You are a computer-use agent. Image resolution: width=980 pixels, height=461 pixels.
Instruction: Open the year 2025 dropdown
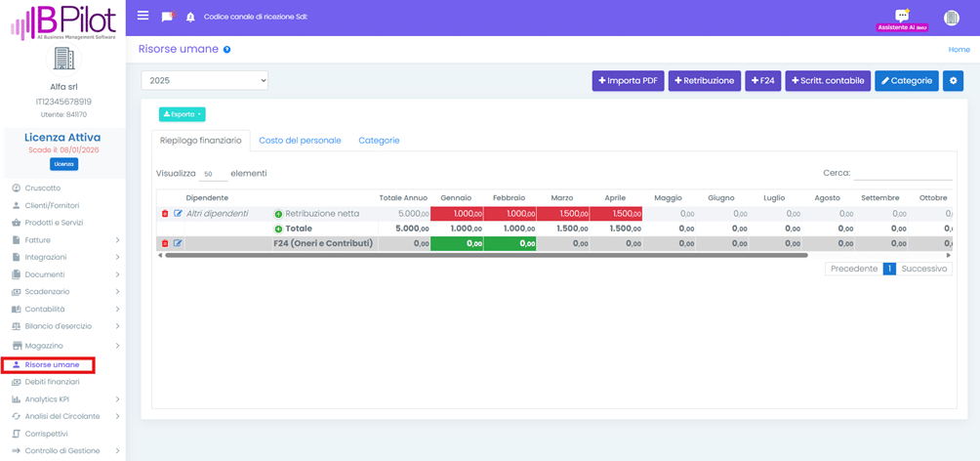tap(204, 81)
